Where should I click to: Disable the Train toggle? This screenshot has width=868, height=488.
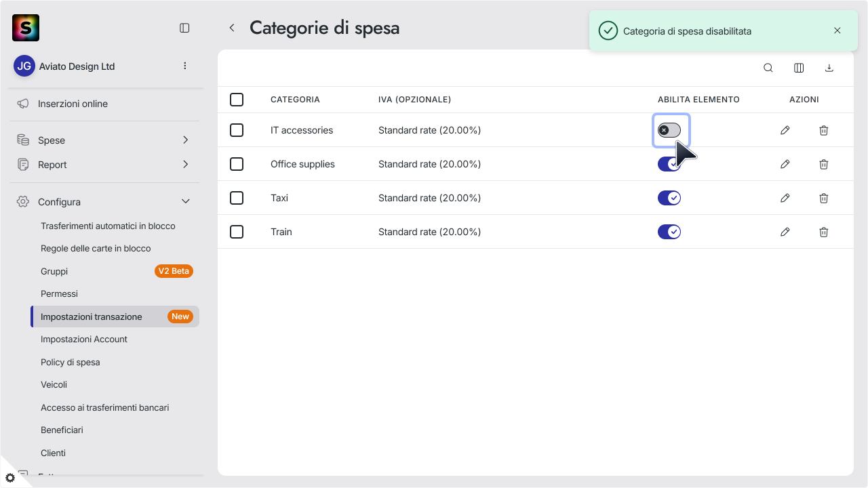click(669, 232)
